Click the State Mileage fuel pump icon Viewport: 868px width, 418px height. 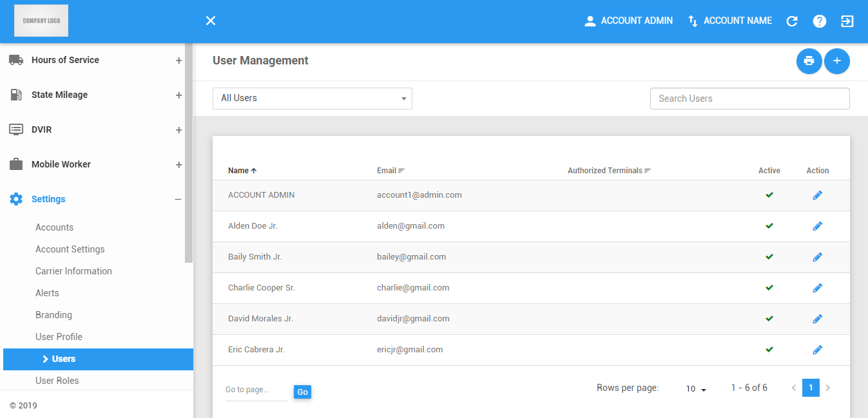click(16, 95)
